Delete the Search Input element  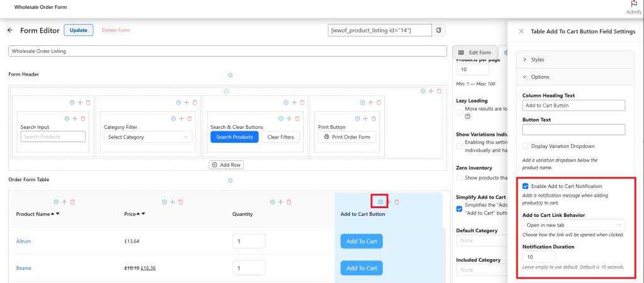82,118
